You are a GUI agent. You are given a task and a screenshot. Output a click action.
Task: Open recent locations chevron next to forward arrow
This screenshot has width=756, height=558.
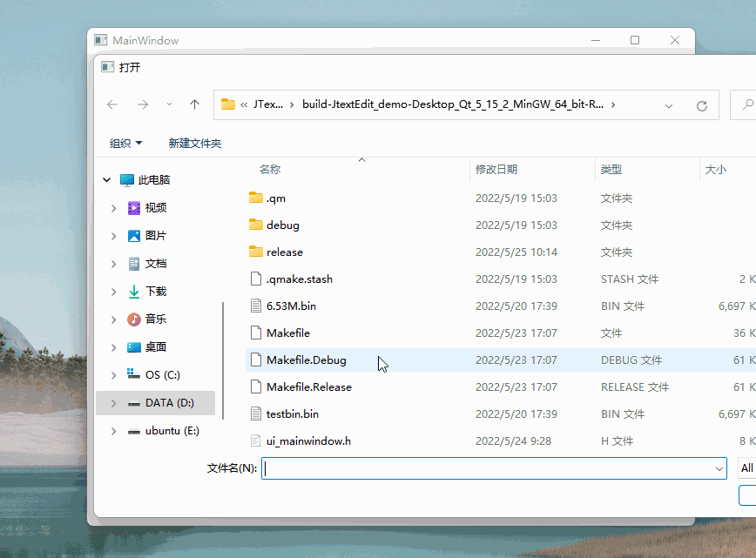click(x=169, y=104)
